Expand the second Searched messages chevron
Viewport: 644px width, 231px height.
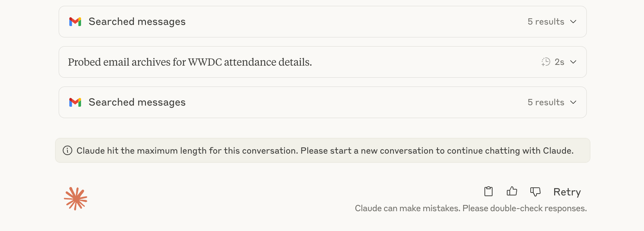click(x=573, y=102)
